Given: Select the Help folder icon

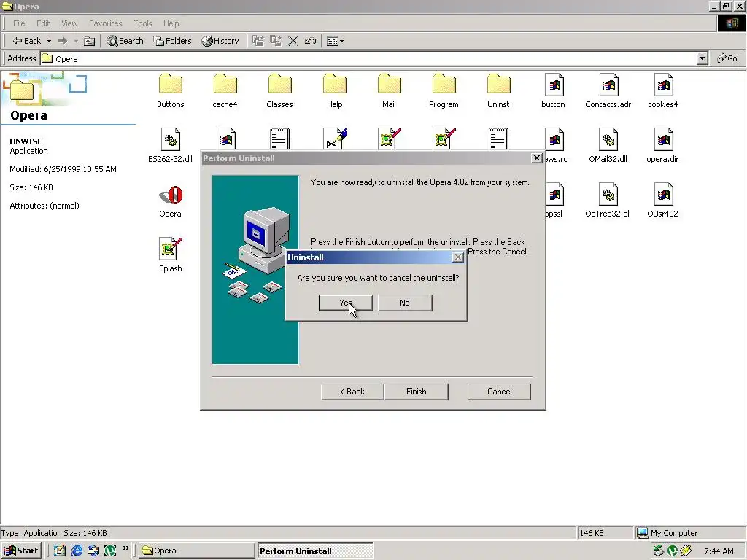Looking at the screenshot, I should 334,85.
